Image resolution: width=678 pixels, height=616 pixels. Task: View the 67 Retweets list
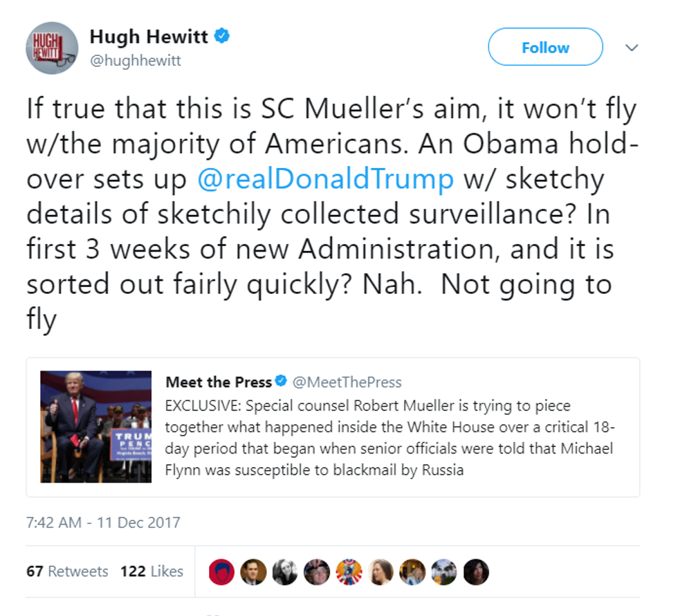(67, 571)
